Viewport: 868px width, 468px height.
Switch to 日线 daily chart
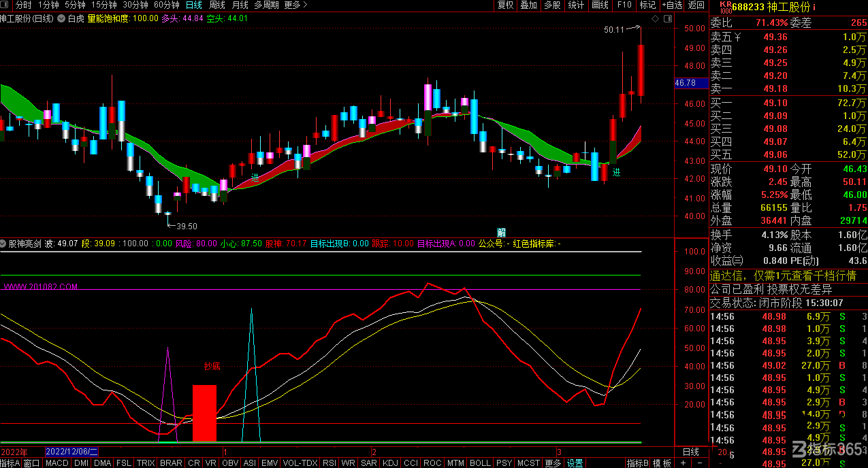pyautogui.click(x=193, y=5)
